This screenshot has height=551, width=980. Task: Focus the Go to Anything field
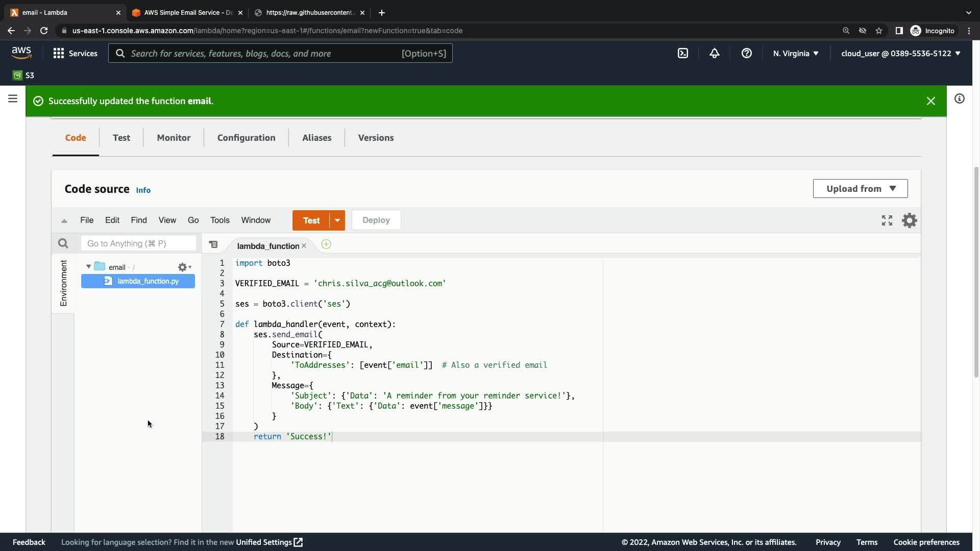point(138,243)
